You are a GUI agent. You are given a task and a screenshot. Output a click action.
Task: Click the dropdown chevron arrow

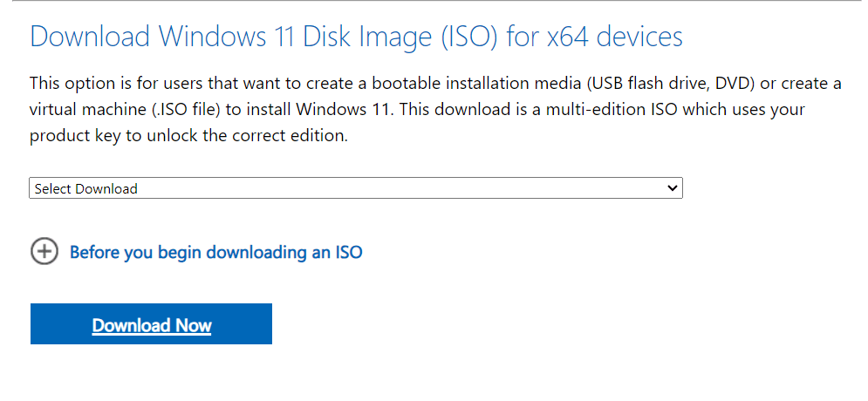tap(672, 188)
